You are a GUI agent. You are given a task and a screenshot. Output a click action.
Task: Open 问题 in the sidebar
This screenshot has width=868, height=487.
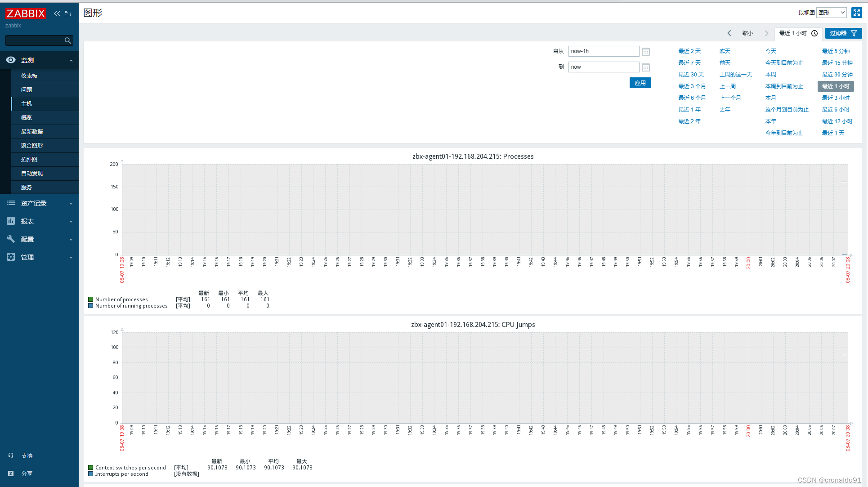coord(27,90)
